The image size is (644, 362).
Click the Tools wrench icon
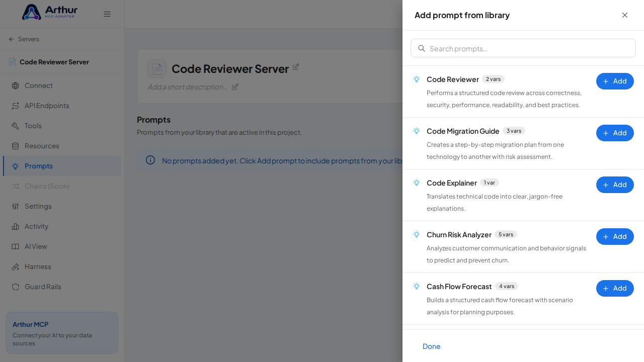15,126
